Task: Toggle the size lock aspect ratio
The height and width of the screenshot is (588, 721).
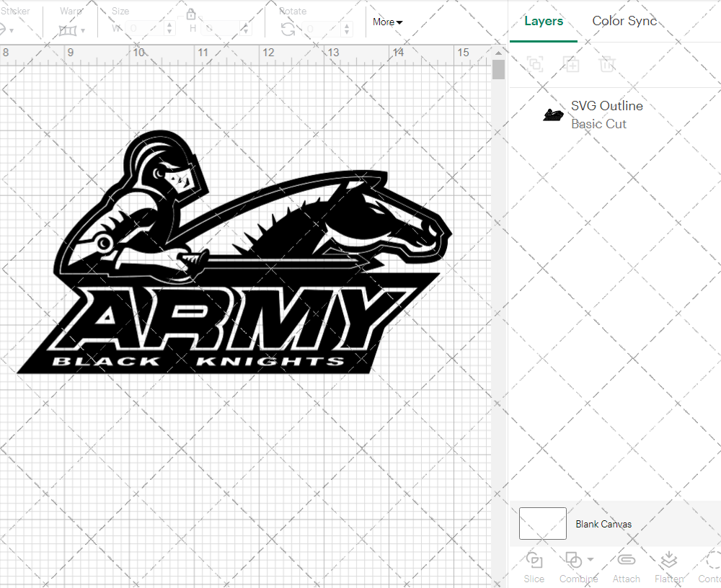Action: [x=192, y=14]
